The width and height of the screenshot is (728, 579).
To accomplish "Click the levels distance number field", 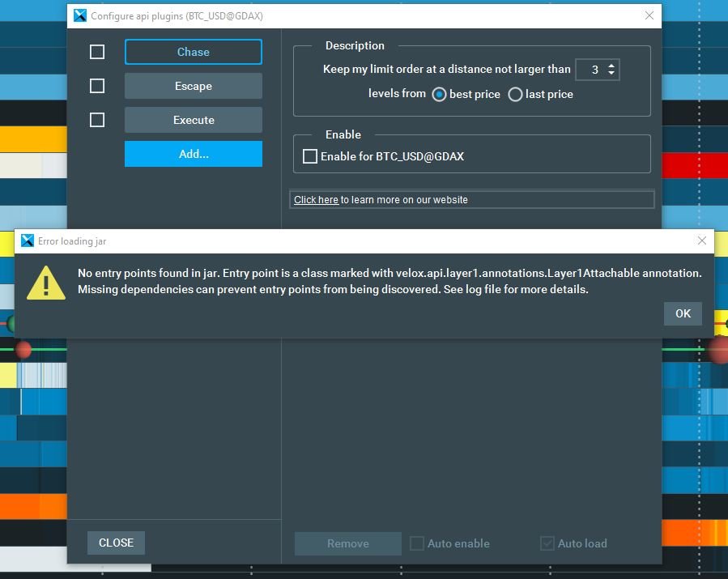I will [591, 70].
